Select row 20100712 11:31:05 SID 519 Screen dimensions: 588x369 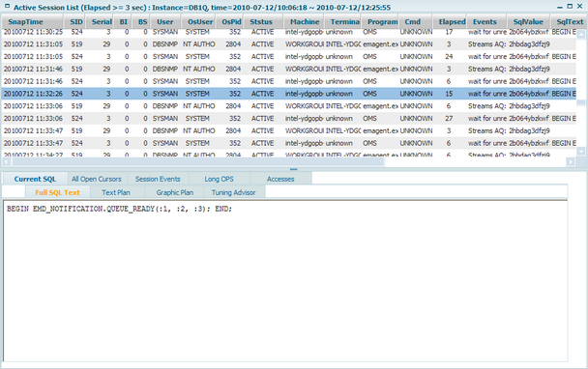[x=289, y=44]
